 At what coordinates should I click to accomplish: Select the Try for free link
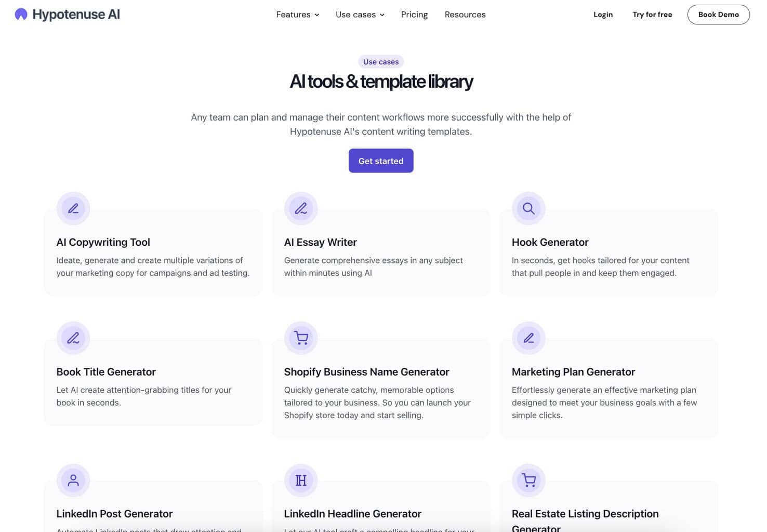pos(652,15)
